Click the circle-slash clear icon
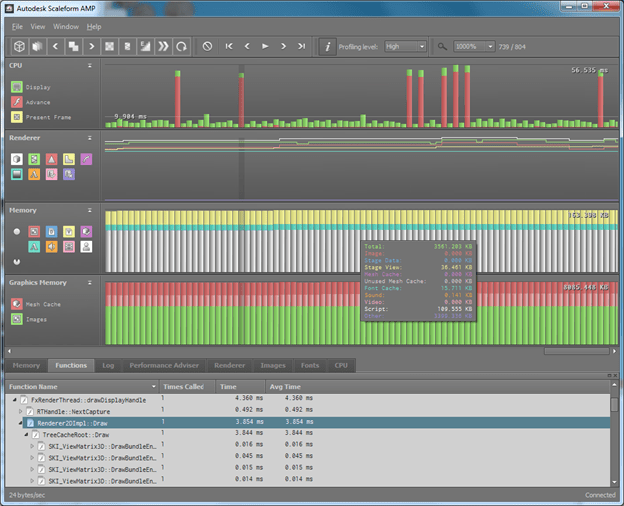Viewport: 624px width, 506px height. tap(207, 47)
